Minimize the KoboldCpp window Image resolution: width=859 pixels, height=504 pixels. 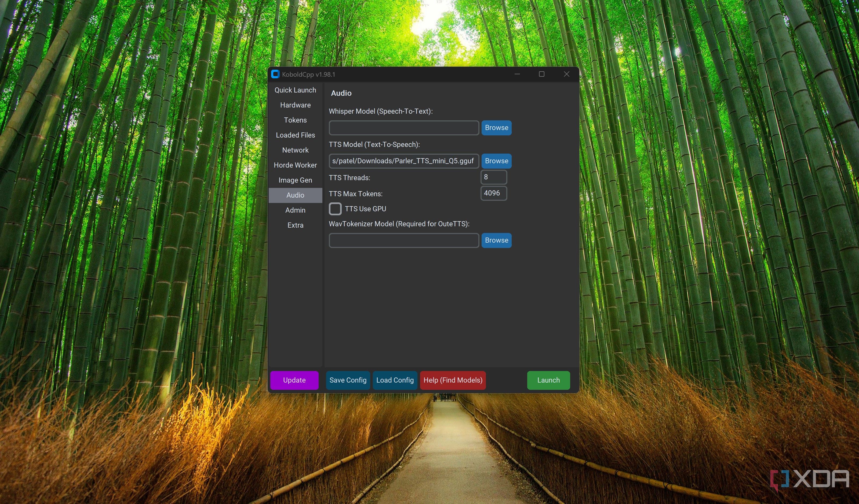517,74
